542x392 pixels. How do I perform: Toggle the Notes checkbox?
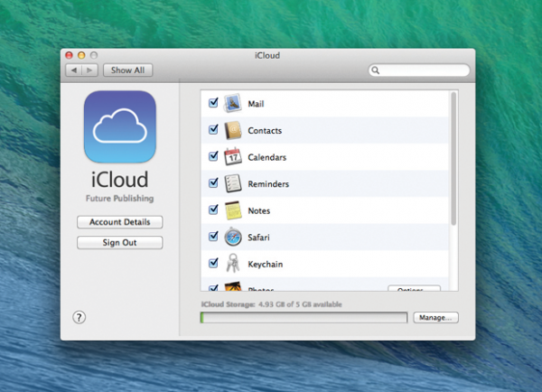coord(213,210)
